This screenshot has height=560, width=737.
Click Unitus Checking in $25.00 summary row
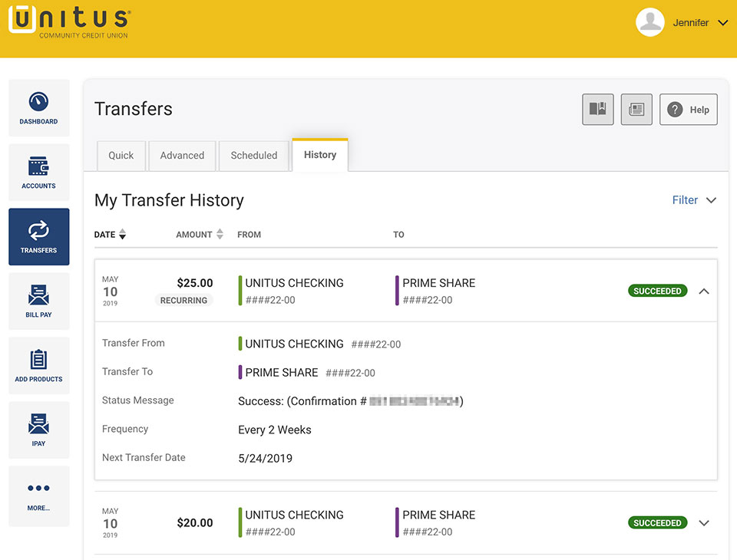[x=294, y=283]
